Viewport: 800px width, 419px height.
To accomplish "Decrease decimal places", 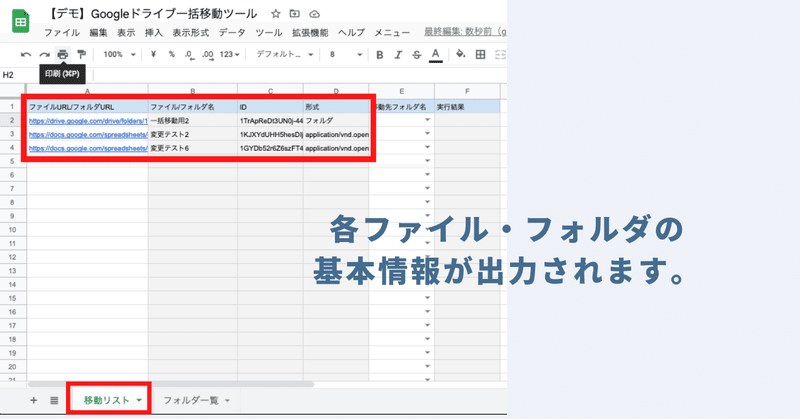I will pyautogui.click(x=189, y=55).
